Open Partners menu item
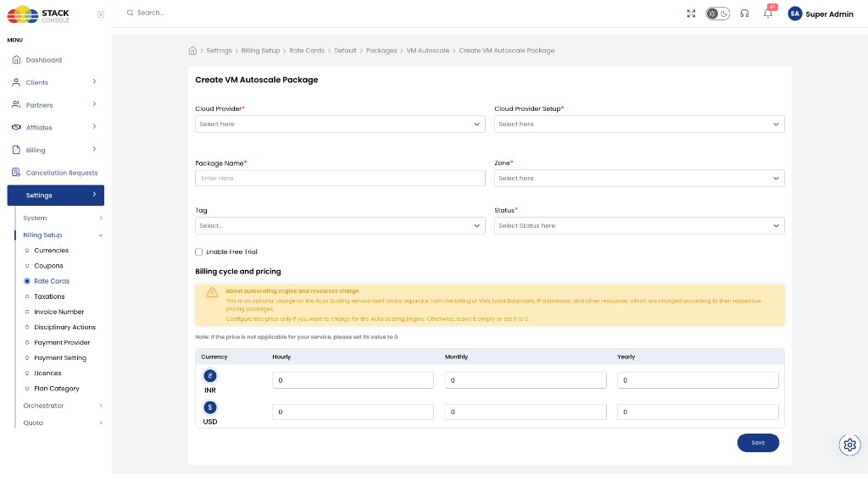Screen dimensions: 868x481 [x=39, y=105]
